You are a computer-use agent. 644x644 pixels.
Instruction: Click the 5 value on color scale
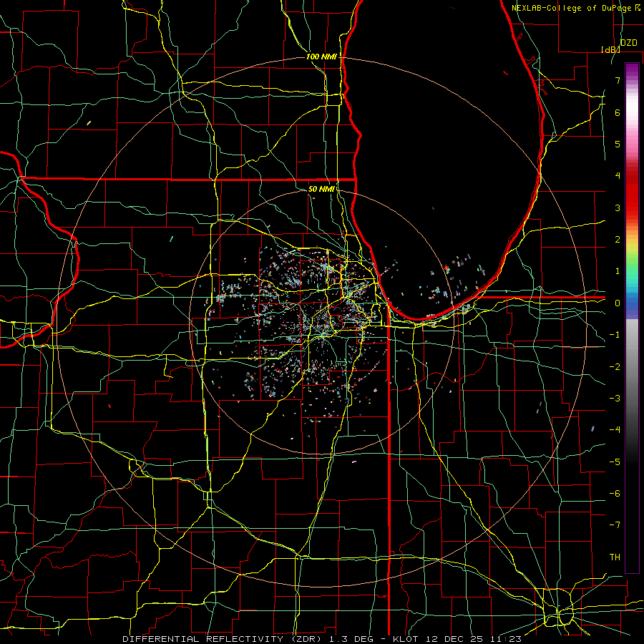pyautogui.click(x=618, y=144)
